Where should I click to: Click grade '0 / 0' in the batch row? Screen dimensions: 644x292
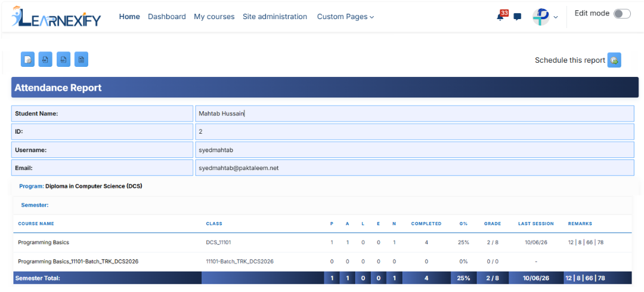pyautogui.click(x=493, y=261)
